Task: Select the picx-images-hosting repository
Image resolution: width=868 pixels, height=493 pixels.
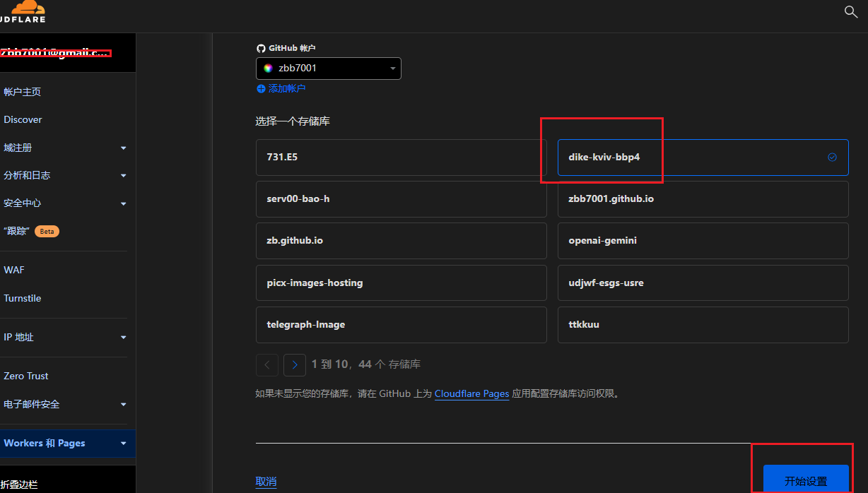Action: click(x=401, y=283)
